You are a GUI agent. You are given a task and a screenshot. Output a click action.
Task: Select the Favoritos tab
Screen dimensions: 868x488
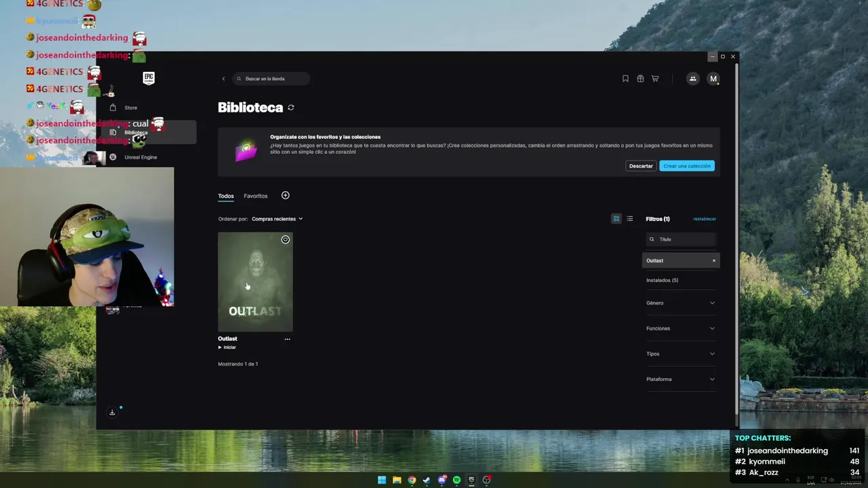(256, 196)
